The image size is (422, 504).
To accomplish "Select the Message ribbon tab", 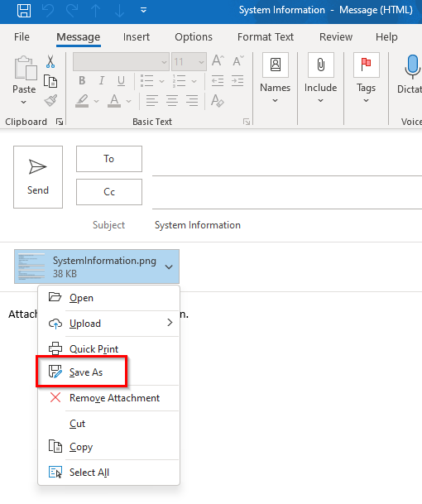I will coord(79,37).
